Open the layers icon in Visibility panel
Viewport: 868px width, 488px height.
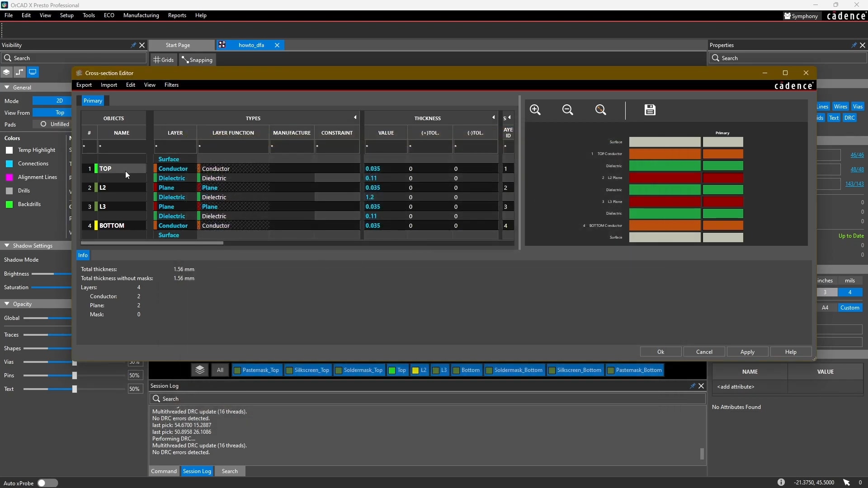coord(6,72)
